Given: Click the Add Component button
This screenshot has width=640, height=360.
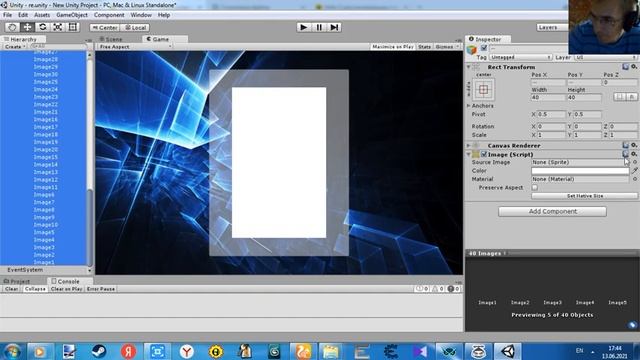Looking at the screenshot, I should 552,211.
